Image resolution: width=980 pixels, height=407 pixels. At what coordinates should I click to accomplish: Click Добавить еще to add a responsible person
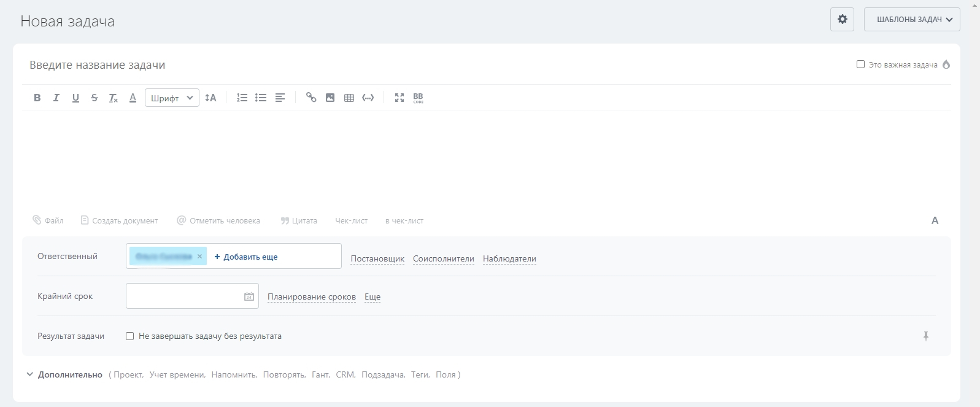coord(246,257)
